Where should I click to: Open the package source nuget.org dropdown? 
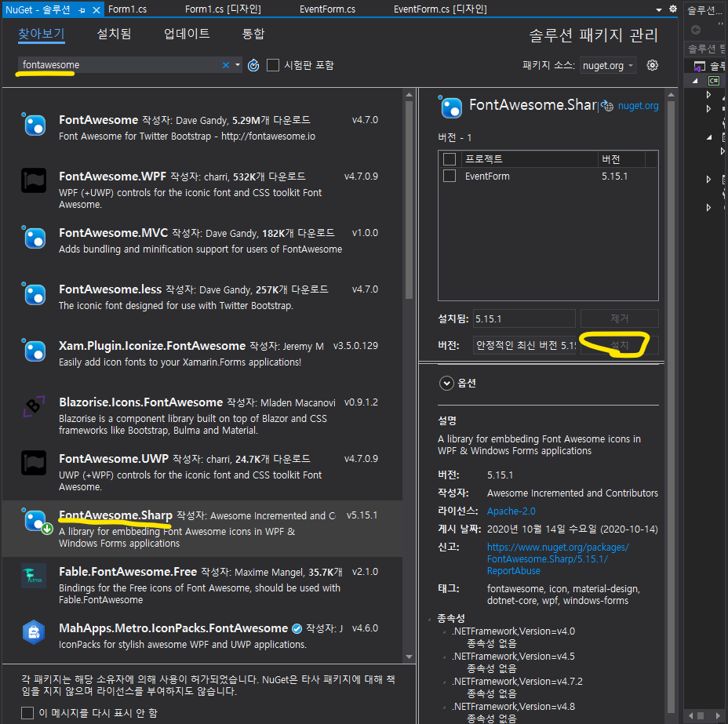608,65
